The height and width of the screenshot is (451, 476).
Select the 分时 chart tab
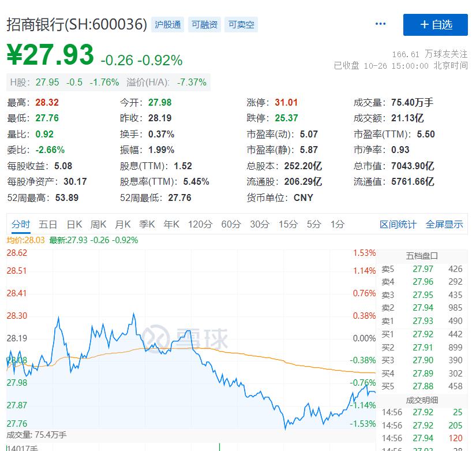[21, 224]
